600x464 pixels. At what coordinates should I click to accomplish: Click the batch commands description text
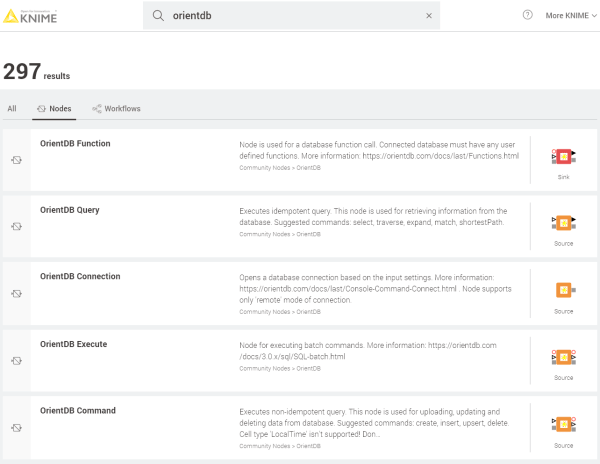point(368,351)
